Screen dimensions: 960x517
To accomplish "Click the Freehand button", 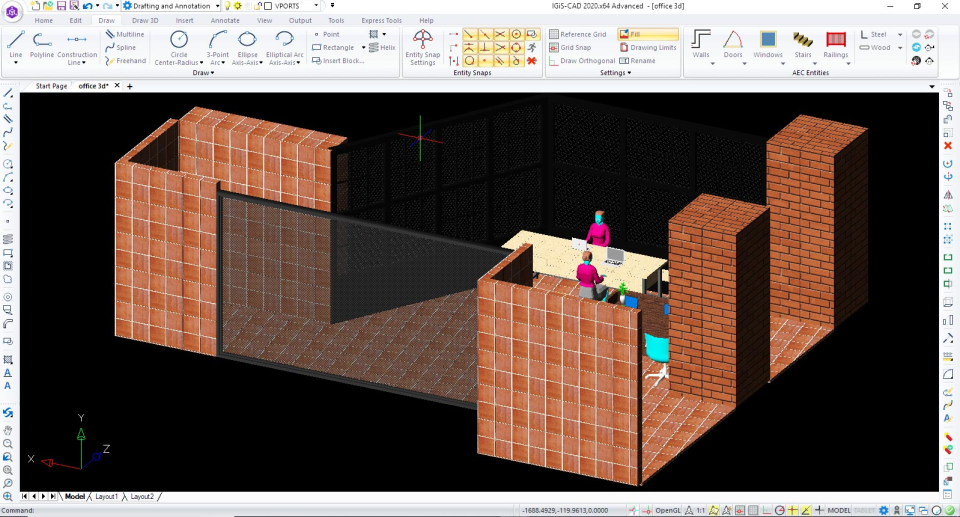I will coord(126,61).
